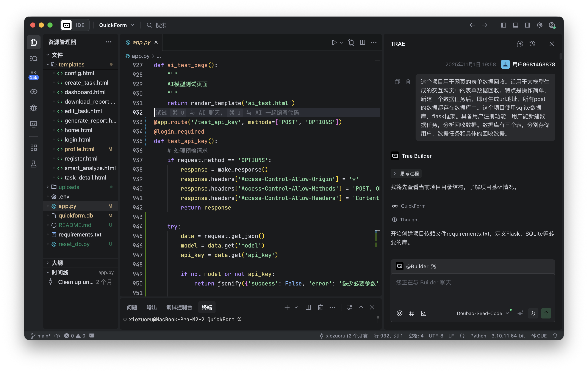Toggle the primary left sidebar layout
This screenshot has width=588, height=372.
point(503,25)
